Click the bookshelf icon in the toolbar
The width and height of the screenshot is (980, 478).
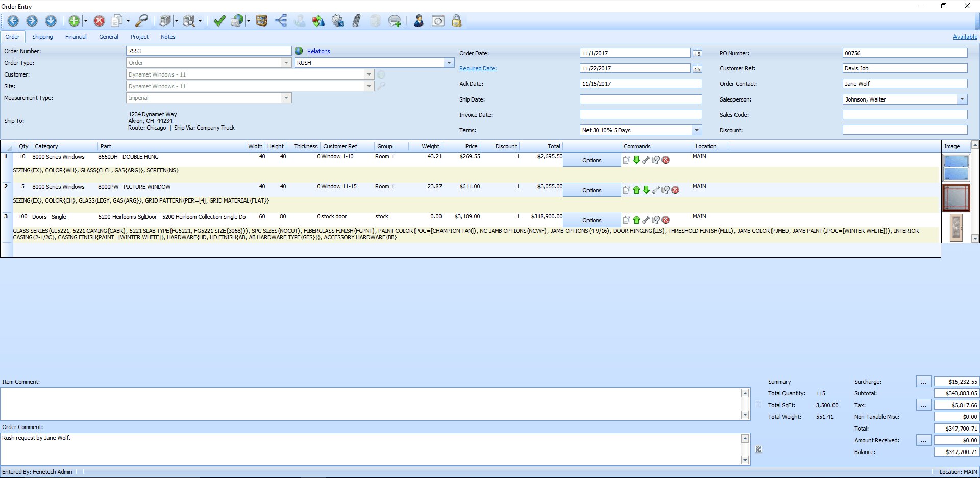(x=262, y=21)
